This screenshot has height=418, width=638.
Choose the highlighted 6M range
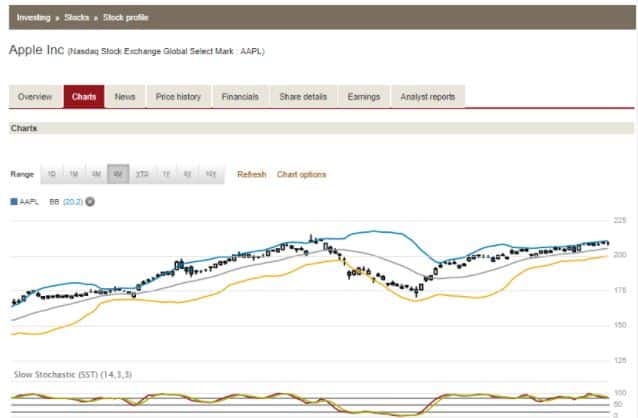coord(118,174)
